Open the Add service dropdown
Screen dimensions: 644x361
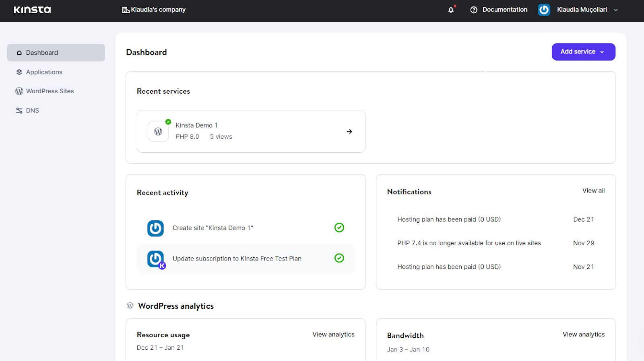point(583,52)
